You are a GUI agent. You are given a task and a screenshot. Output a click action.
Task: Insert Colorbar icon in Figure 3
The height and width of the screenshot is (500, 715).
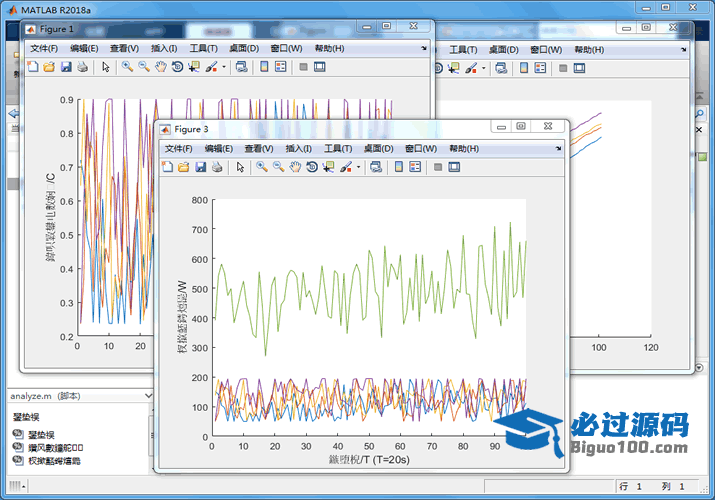click(399, 167)
